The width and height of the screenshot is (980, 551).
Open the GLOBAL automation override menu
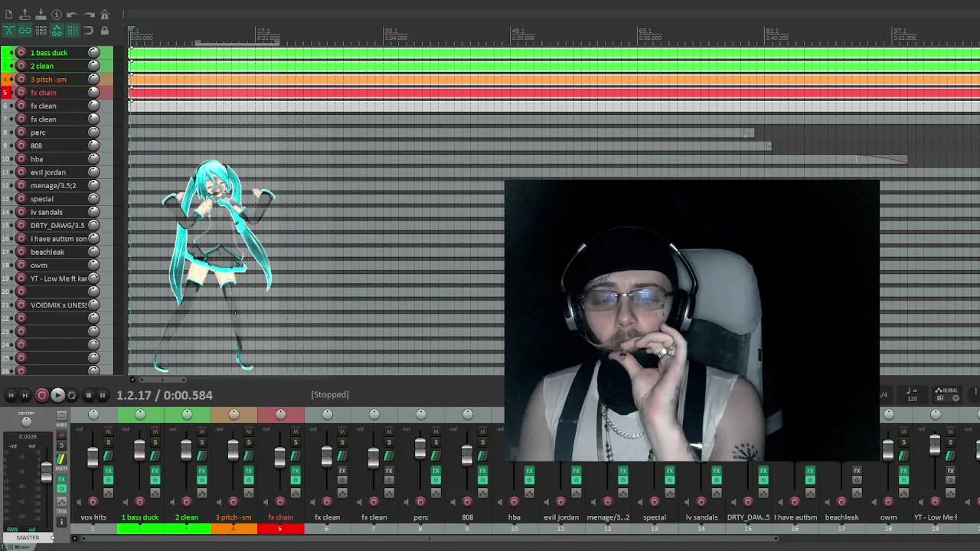point(946,394)
